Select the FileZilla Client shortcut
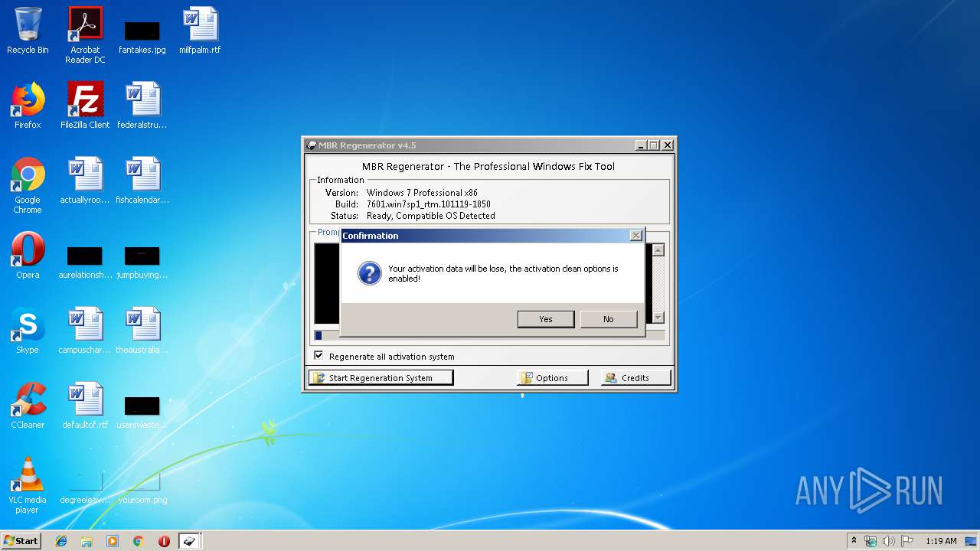 pos(85,106)
